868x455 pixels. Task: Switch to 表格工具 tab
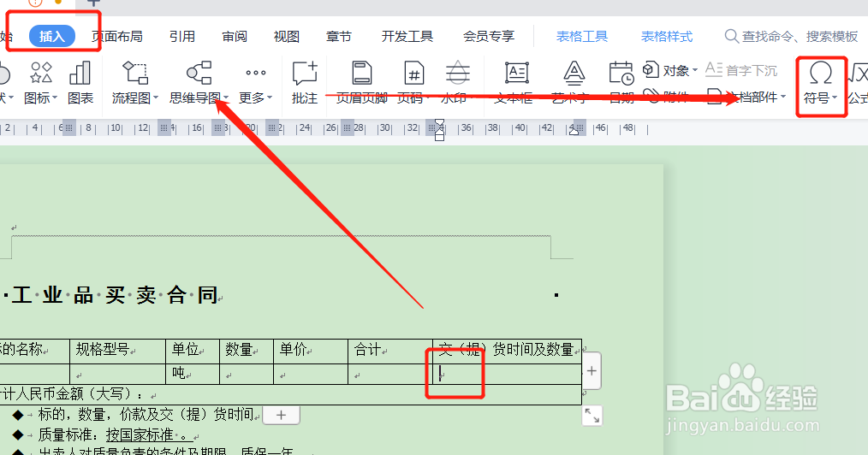pos(582,37)
